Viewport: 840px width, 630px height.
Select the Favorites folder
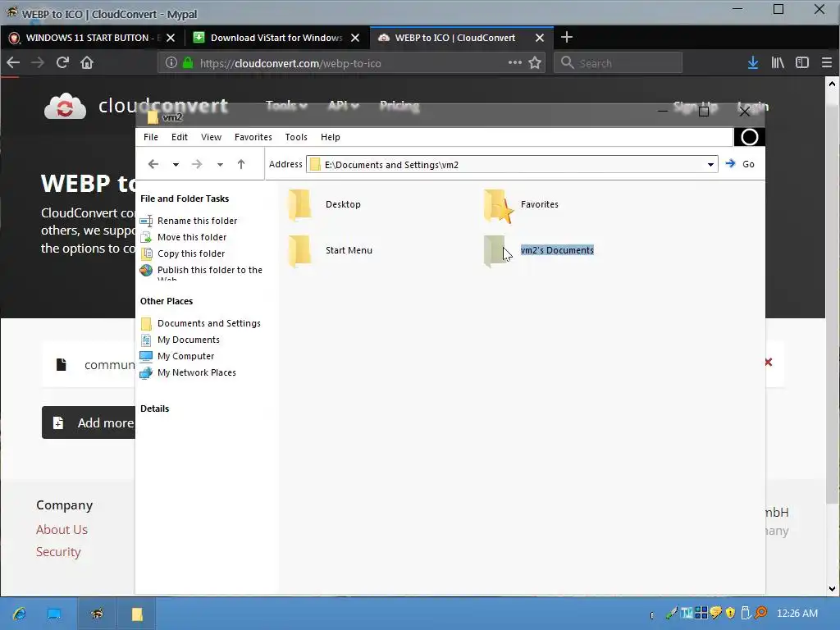521,204
